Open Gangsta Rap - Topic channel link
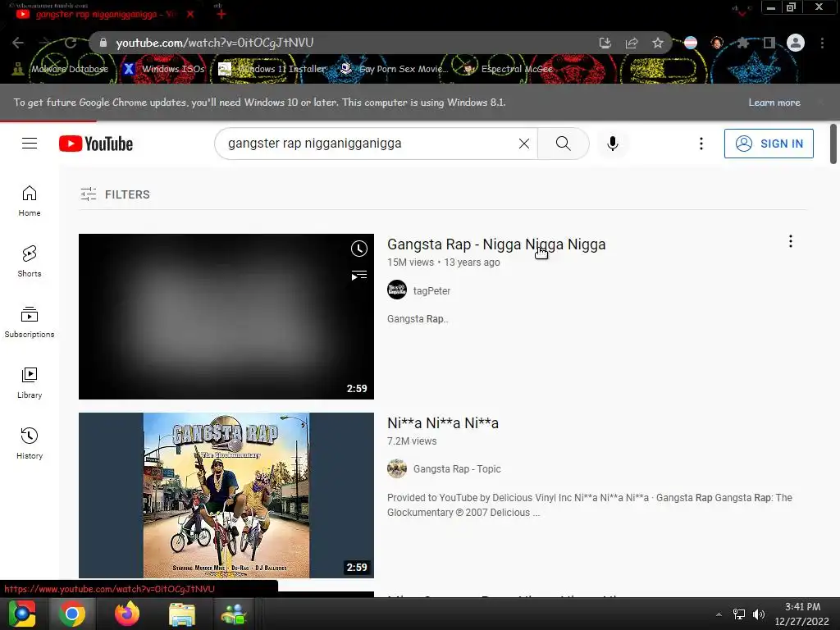This screenshot has width=840, height=630. click(x=457, y=468)
